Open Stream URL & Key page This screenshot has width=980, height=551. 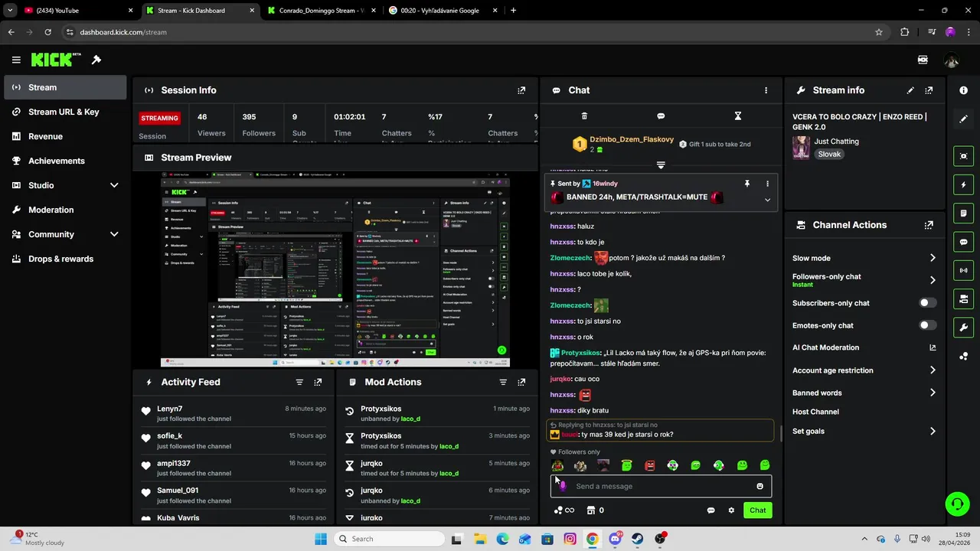coord(65,112)
